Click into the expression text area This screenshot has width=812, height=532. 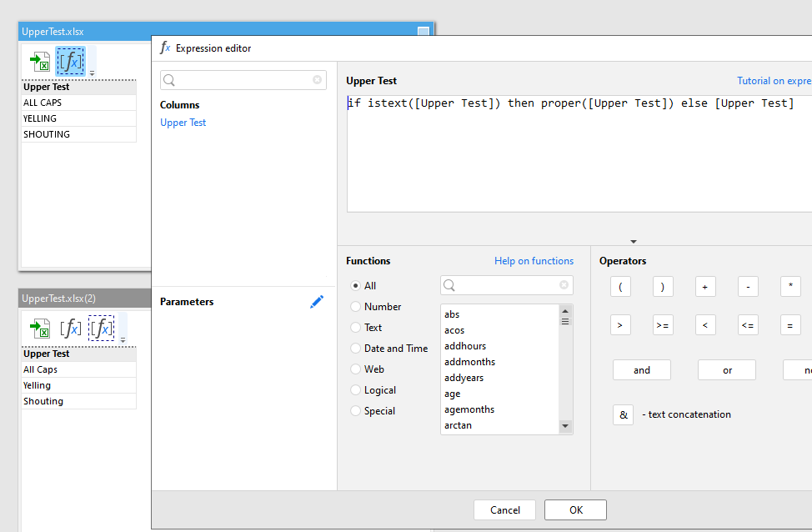579,153
